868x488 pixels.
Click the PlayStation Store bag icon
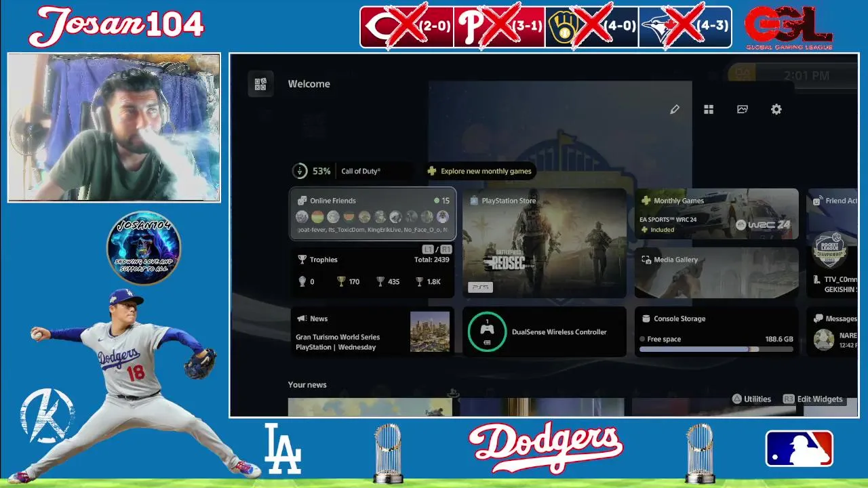(x=473, y=201)
